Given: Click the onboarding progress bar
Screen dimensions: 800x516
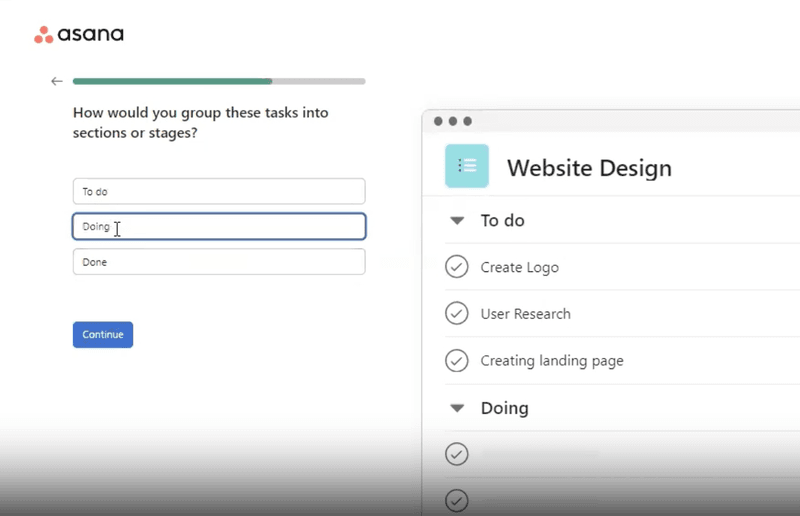Looking at the screenshot, I should pos(219,81).
